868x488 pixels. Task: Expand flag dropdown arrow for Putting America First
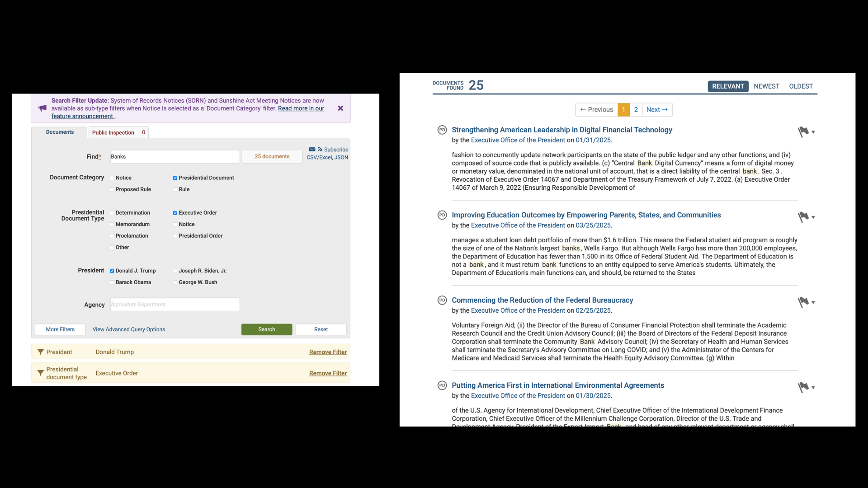tap(813, 388)
